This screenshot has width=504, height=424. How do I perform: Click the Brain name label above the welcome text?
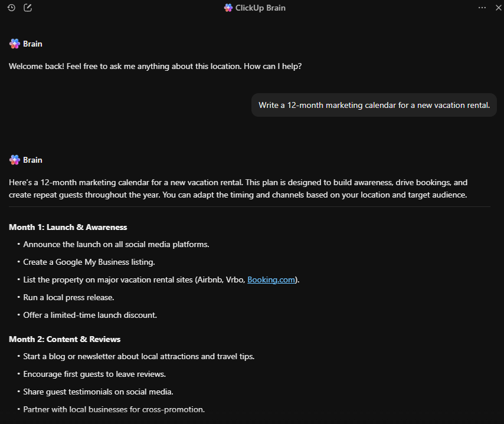[x=32, y=43]
